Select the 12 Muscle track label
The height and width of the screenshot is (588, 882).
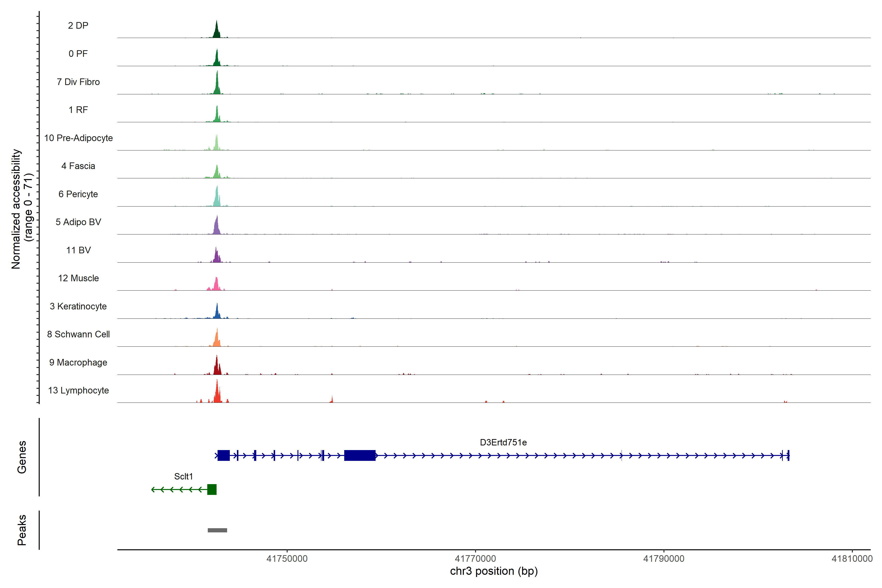(78, 278)
